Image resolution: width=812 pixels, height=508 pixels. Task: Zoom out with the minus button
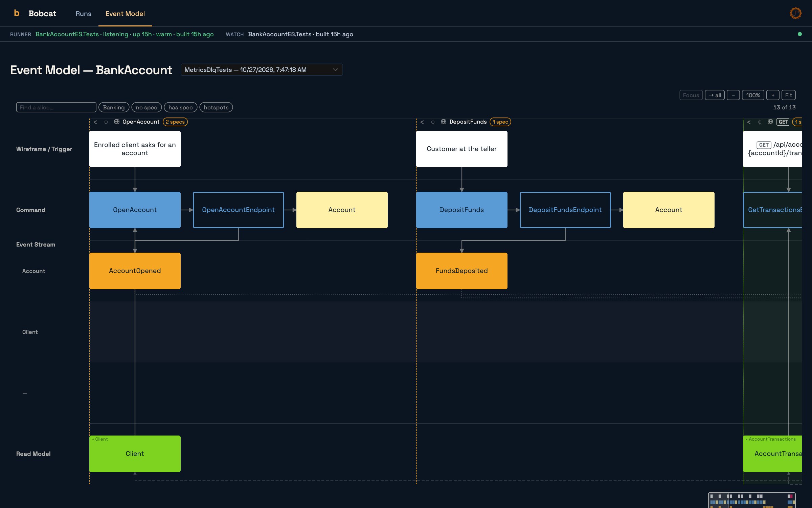click(x=733, y=95)
